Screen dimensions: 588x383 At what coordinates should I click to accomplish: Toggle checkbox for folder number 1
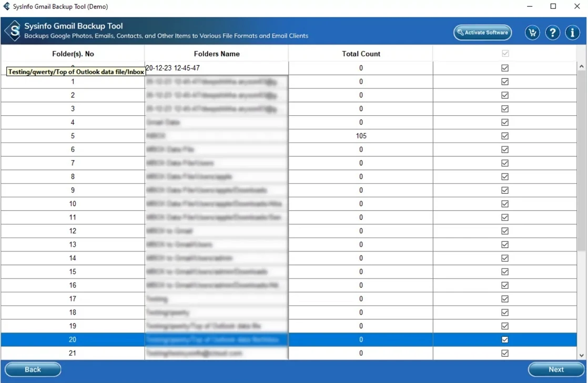(505, 82)
